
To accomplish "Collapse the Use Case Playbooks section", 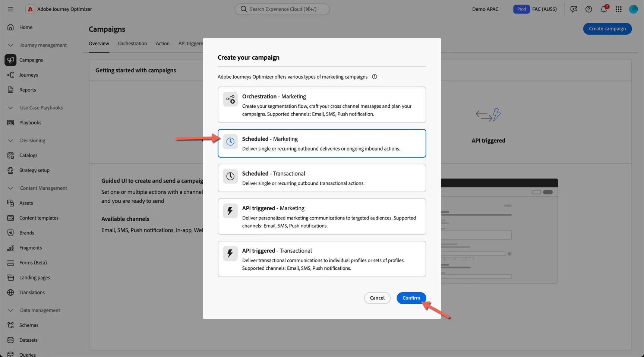I will coord(10,108).
